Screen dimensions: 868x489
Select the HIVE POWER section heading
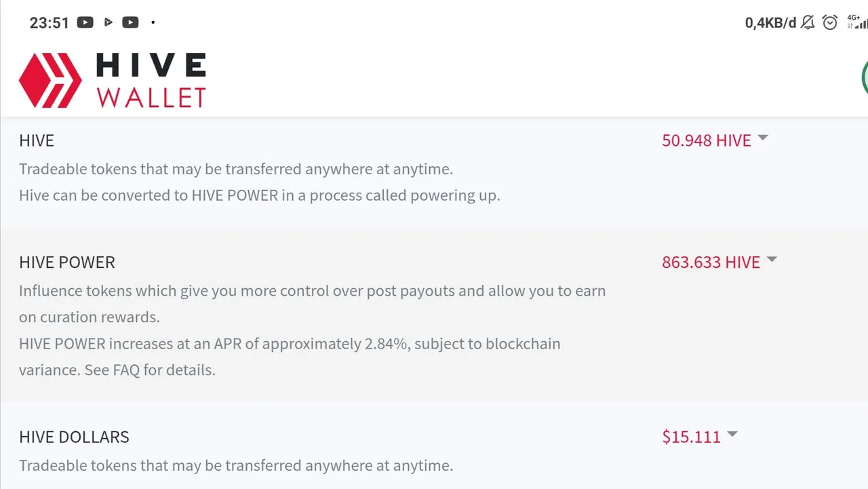(x=67, y=262)
